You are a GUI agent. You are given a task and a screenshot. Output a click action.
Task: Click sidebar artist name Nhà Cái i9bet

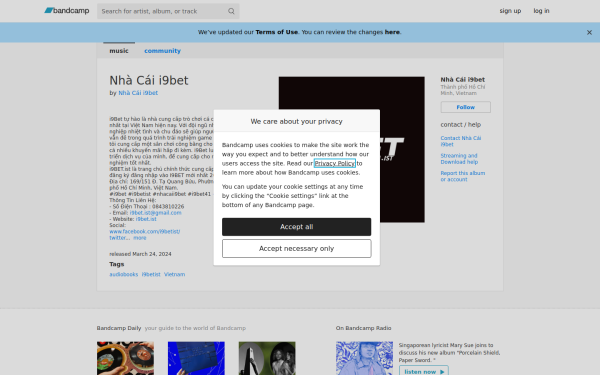[x=462, y=80]
